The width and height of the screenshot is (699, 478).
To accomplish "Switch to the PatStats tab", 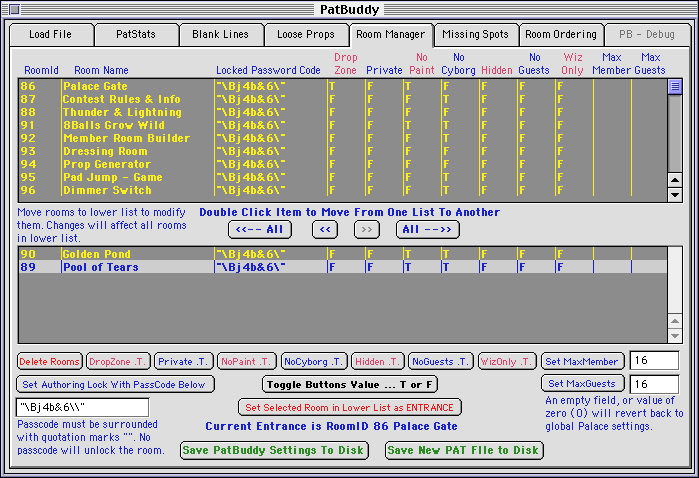I will pyautogui.click(x=135, y=35).
